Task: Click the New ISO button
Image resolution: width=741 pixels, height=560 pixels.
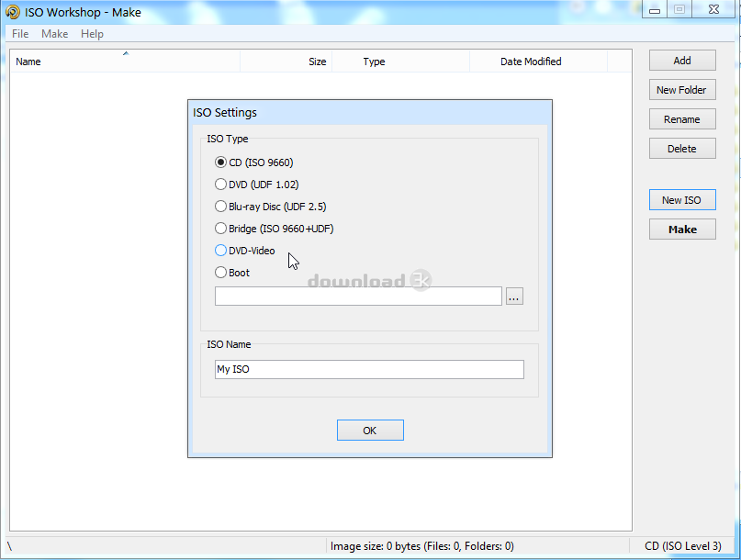Action: pyautogui.click(x=682, y=200)
